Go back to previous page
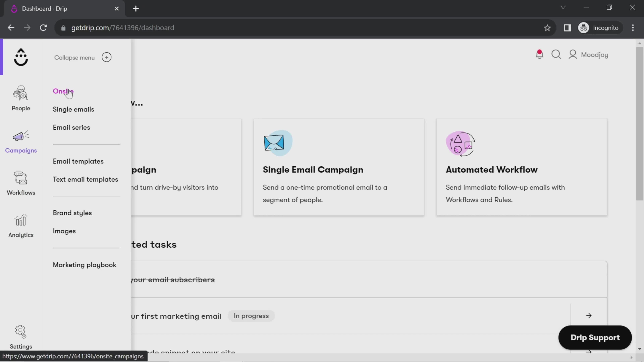 coord(11,28)
